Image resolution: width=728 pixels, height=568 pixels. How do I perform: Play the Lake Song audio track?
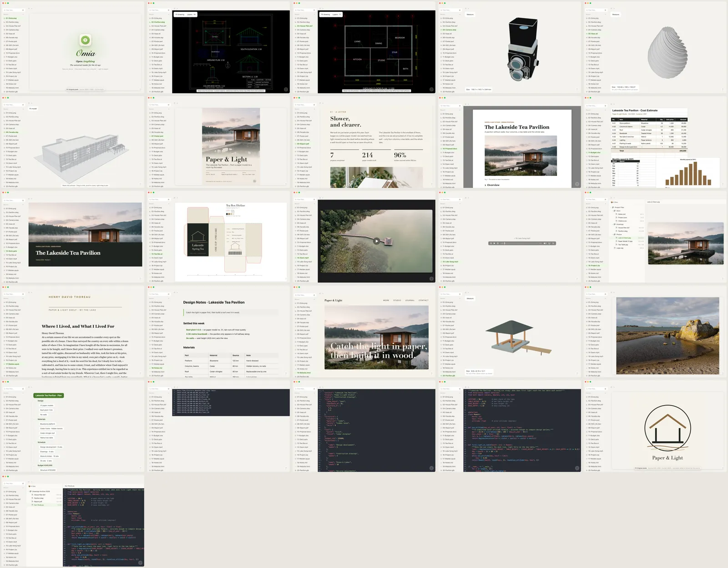(x=494, y=243)
